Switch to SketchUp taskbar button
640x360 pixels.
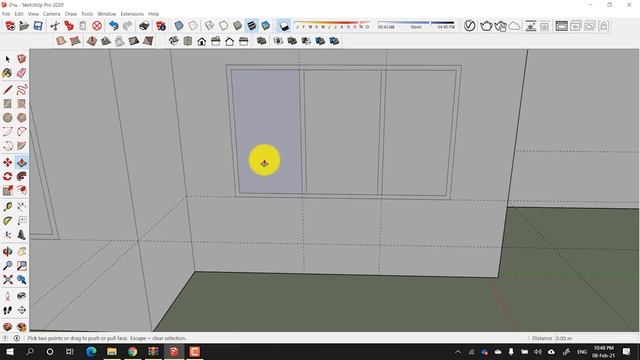pos(173,351)
